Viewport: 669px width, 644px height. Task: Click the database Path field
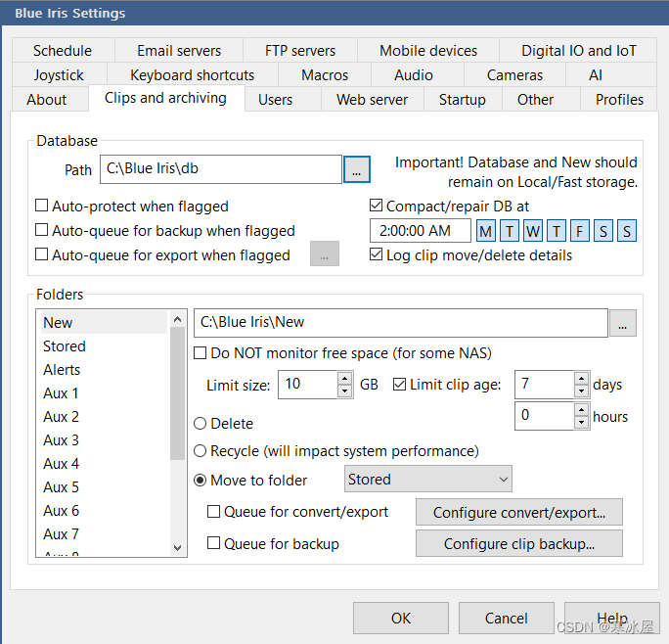(x=221, y=169)
